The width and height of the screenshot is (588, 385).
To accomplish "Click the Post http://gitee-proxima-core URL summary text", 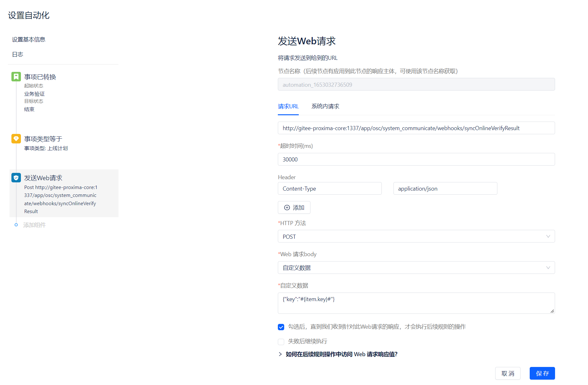I will tap(61, 199).
